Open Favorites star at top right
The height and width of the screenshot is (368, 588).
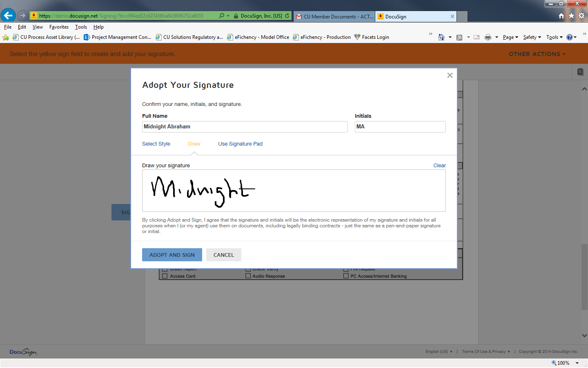pos(571,16)
